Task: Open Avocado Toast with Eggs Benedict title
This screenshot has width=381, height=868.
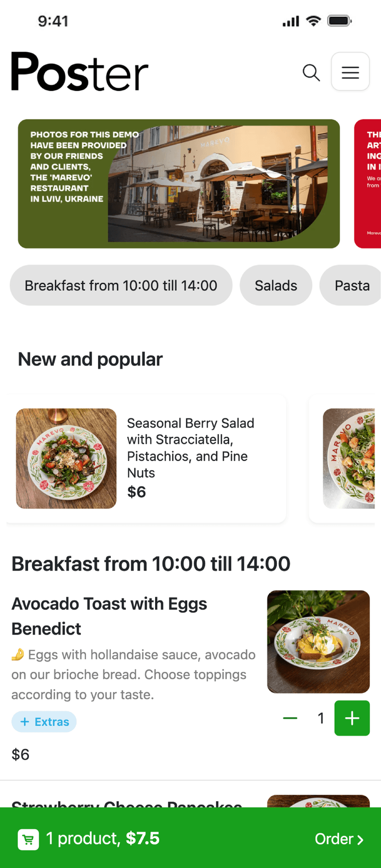Action: point(109,616)
